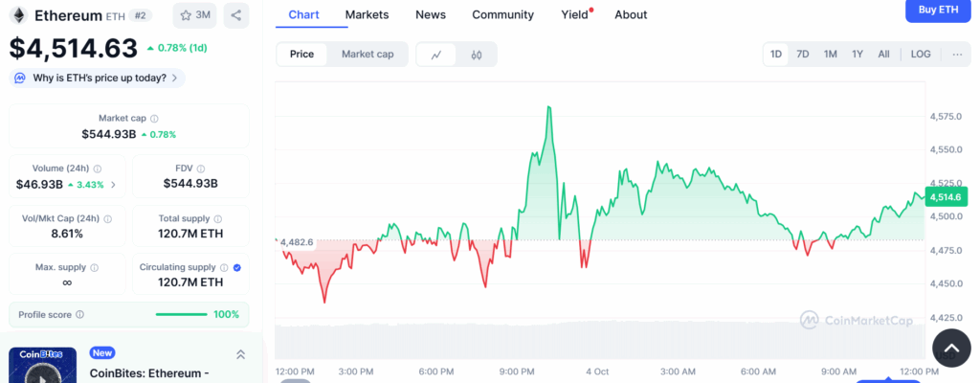Viewport: 980px width, 383px height.
Task: Expand Volume (24h) details chevron
Action: [114, 185]
